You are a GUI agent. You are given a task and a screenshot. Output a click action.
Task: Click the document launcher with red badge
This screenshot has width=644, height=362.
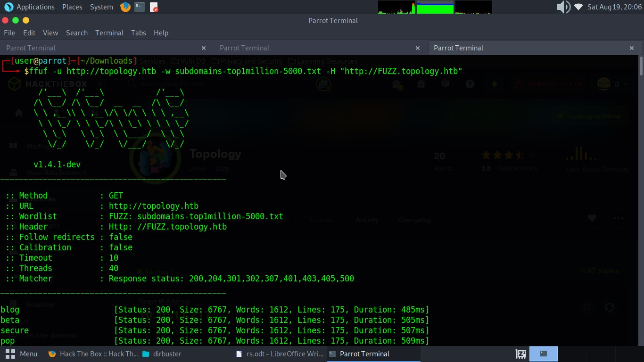click(x=154, y=7)
